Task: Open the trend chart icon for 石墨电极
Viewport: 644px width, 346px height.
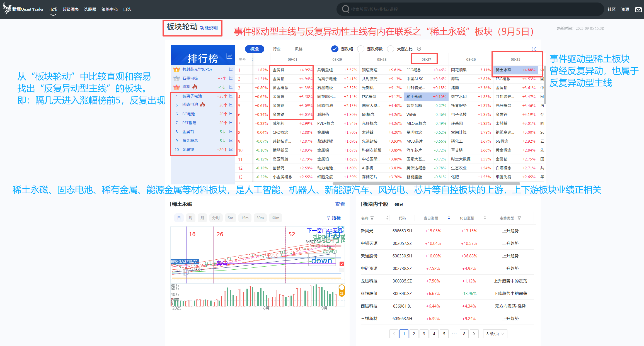Action: (231, 78)
